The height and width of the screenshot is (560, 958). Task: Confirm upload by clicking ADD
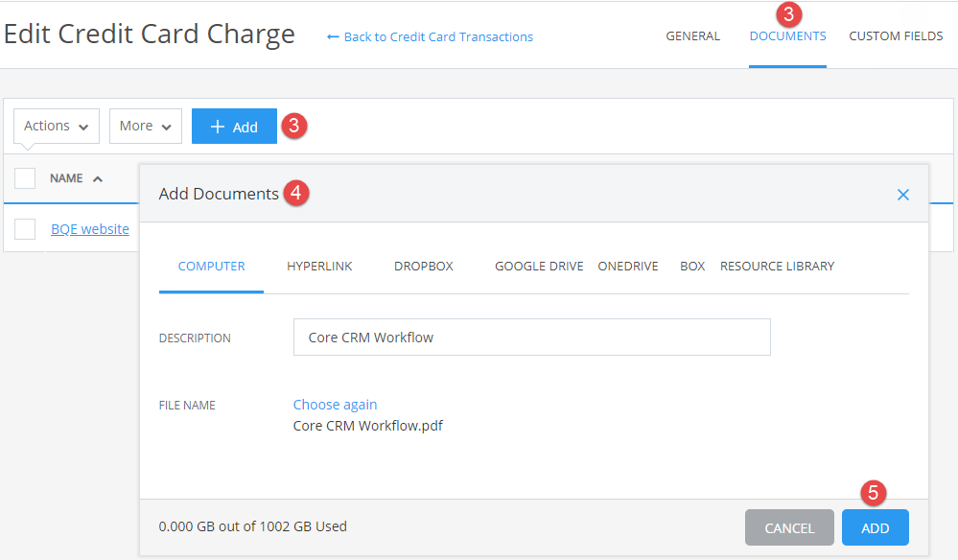tap(874, 526)
